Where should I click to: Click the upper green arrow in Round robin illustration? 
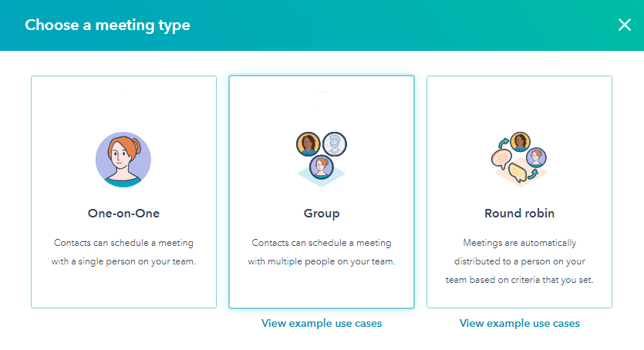(x=503, y=143)
